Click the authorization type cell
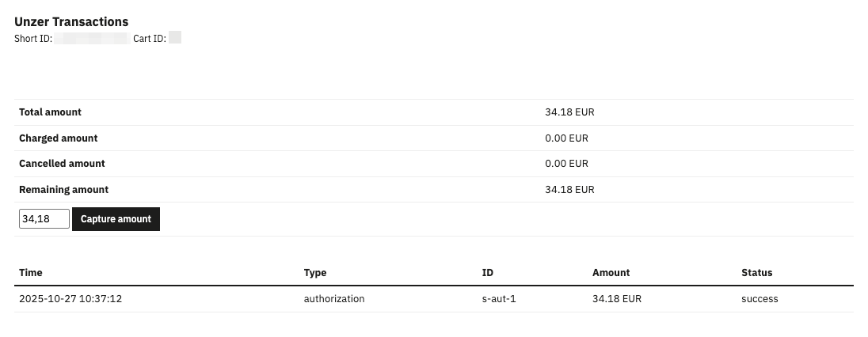 coord(334,299)
